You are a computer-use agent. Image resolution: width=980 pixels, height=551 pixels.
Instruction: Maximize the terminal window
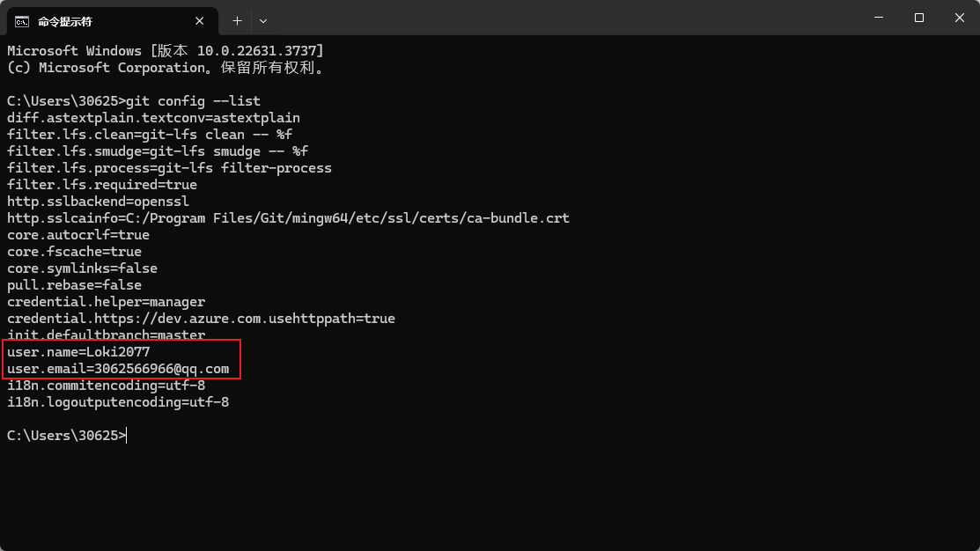(919, 18)
